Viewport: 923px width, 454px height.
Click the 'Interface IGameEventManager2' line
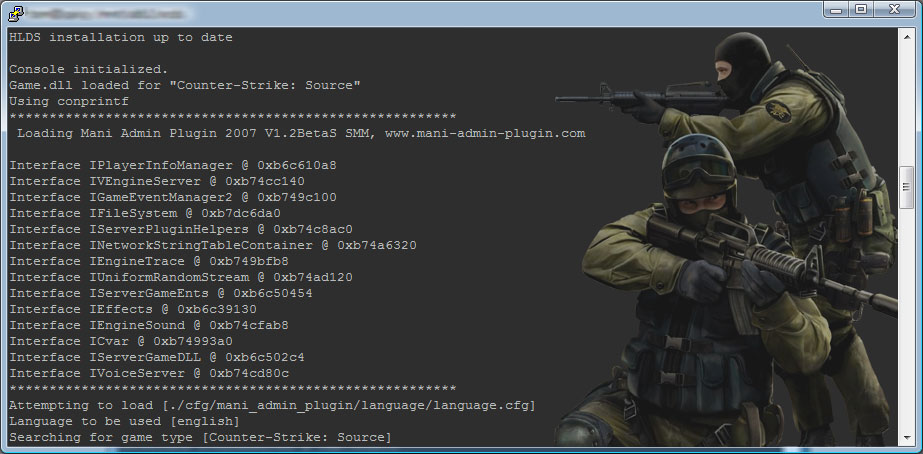172,197
